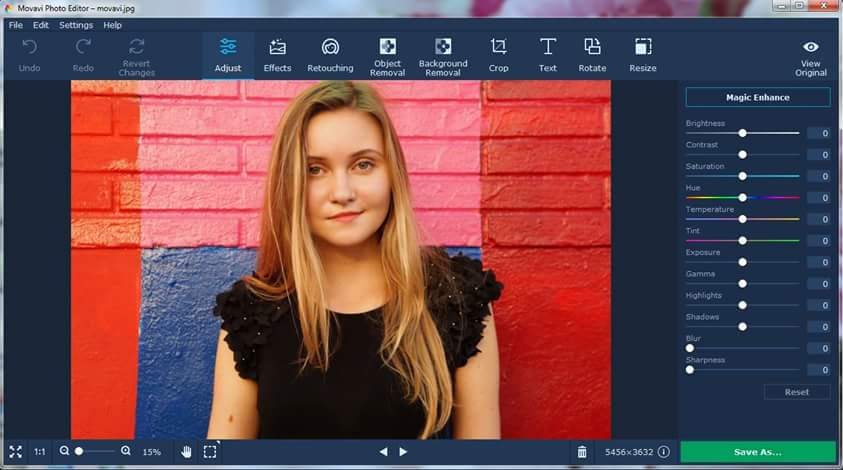843x470 pixels.
Task: Open the Resize tool
Action: pyautogui.click(x=643, y=55)
